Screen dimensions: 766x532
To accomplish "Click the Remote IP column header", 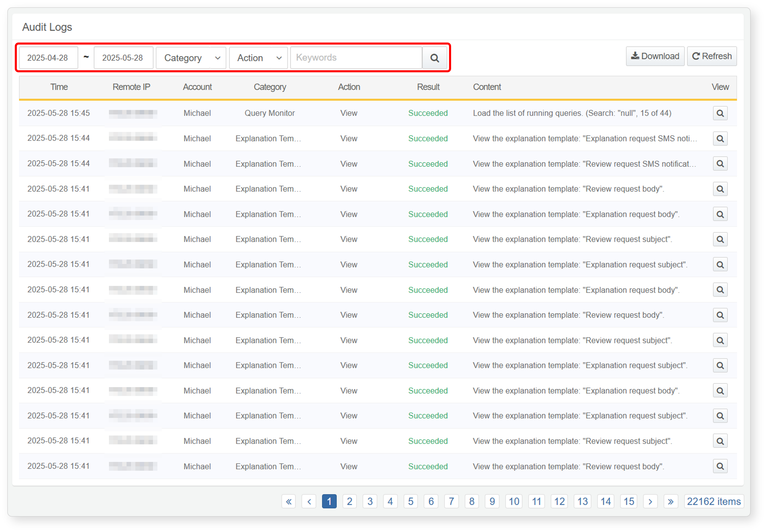I will pos(131,87).
